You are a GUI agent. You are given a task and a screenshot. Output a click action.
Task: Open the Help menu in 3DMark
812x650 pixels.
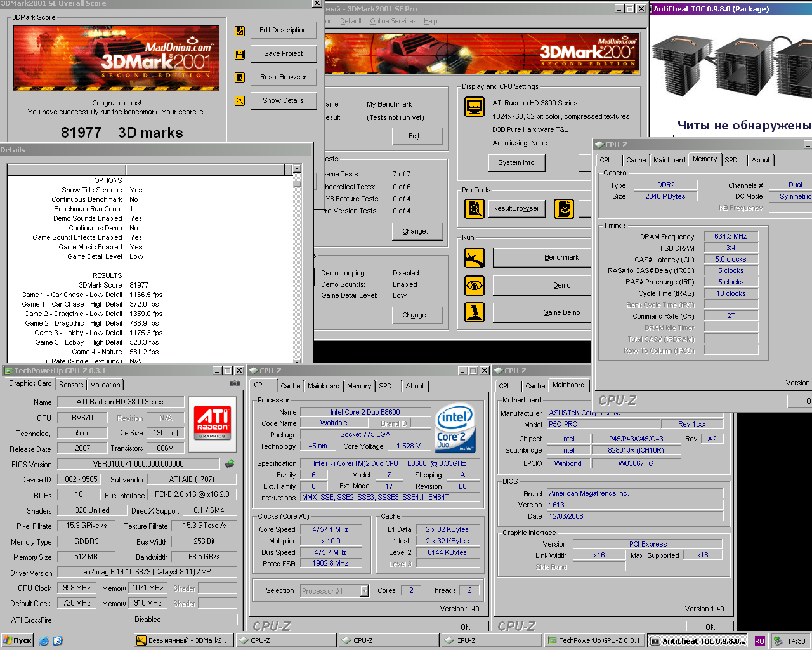coord(431,21)
